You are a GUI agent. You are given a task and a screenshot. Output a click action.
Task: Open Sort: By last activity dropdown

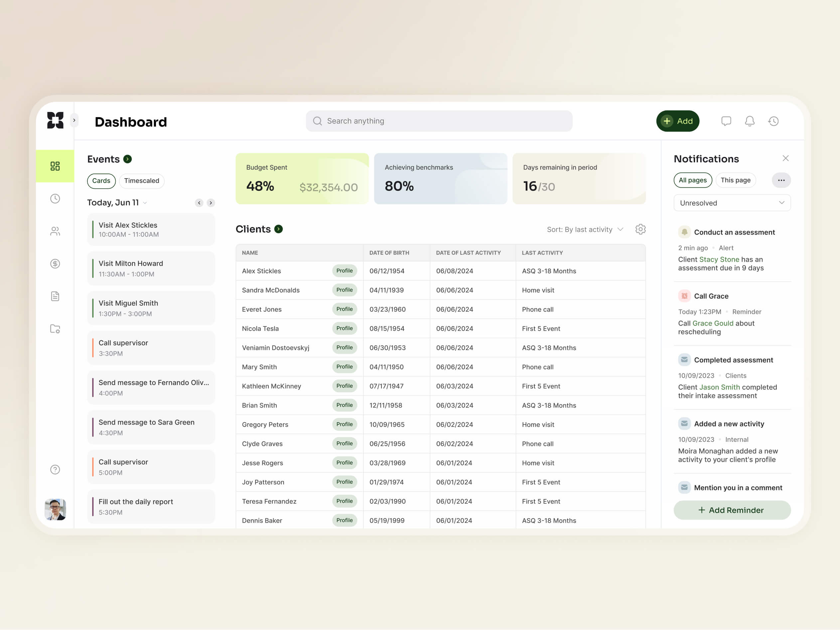585,229
